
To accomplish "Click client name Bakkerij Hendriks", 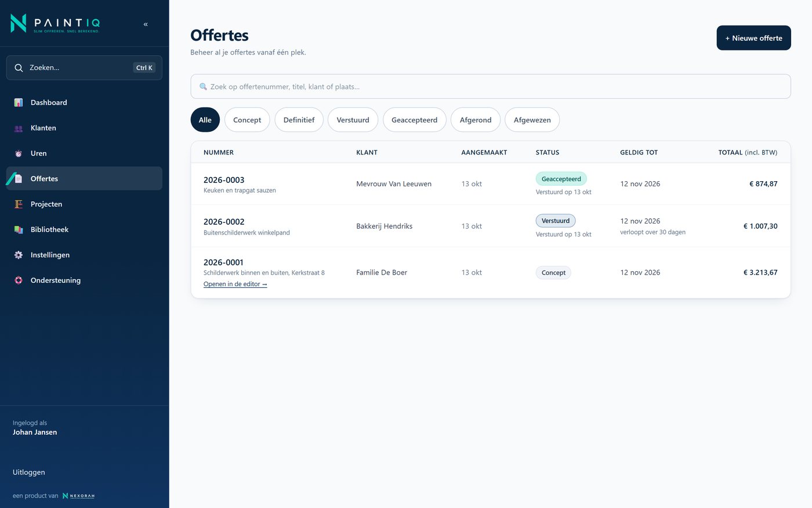I will pos(385,226).
